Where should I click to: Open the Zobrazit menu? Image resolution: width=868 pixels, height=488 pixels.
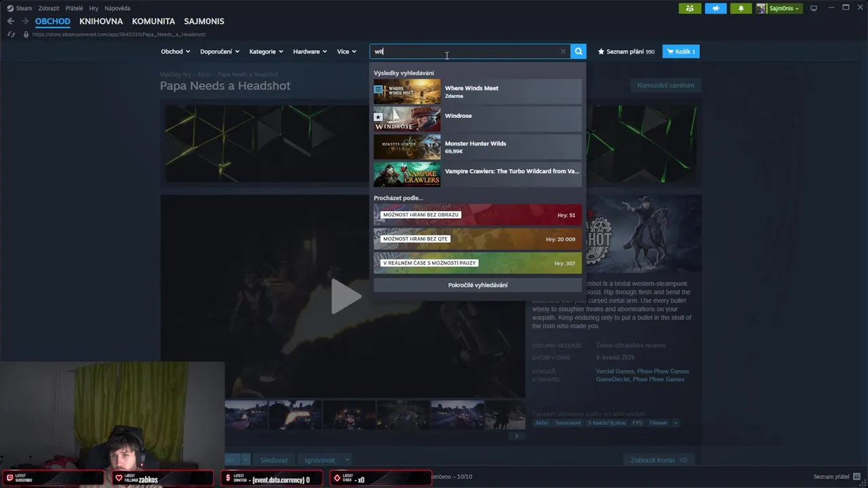49,8
